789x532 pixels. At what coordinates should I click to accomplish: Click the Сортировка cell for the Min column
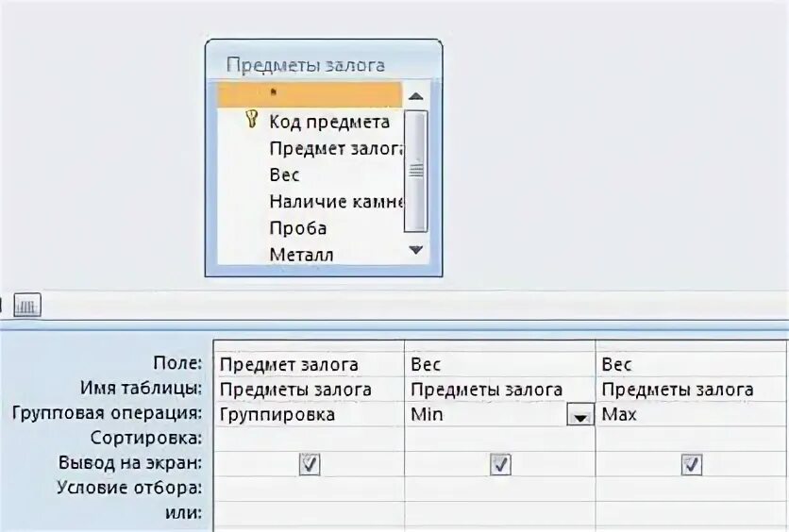point(499,439)
